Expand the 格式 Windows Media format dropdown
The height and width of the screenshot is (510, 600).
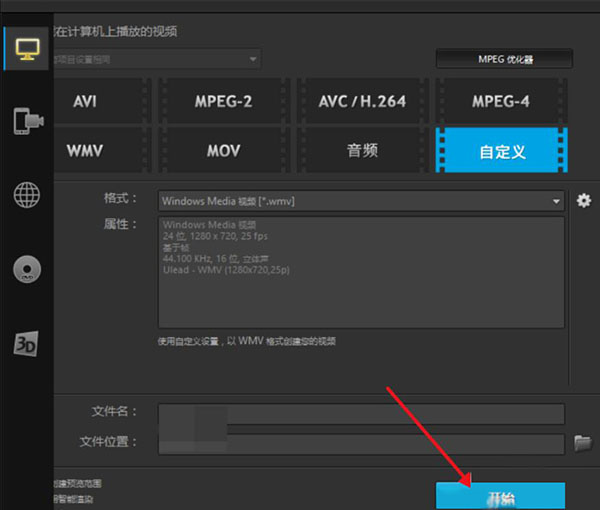coord(361,201)
